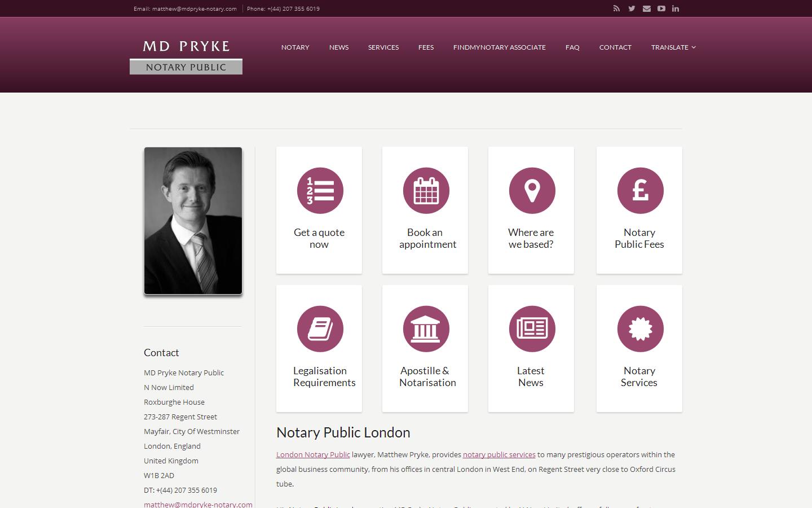
Task: Click the badge icon above Notary Services
Action: [x=639, y=329]
